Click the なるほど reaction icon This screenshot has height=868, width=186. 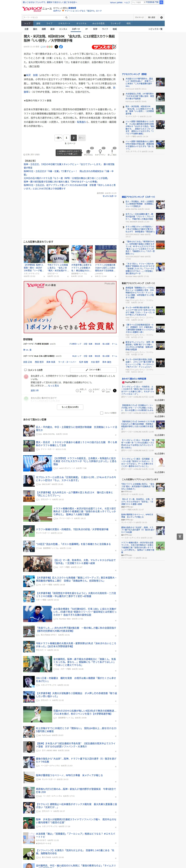click(x=91, y=391)
